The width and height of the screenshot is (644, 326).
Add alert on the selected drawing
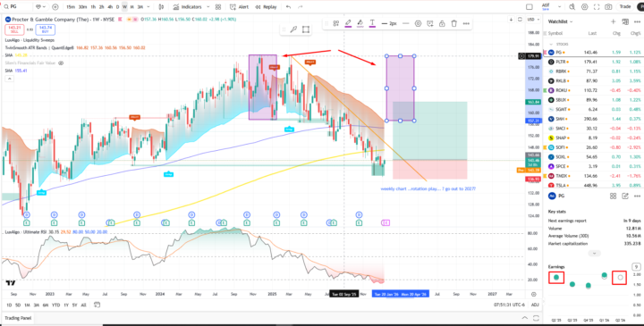tap(430, 24)
